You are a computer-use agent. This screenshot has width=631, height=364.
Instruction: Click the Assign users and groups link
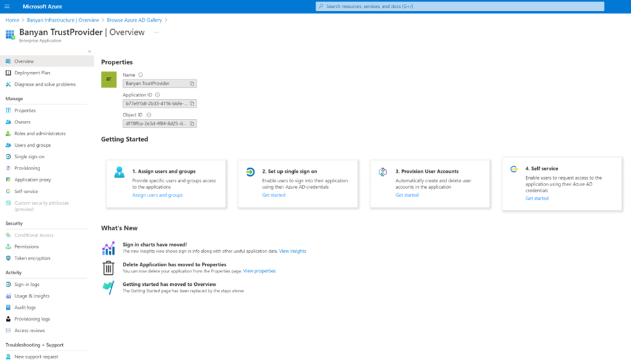point(157,195)
